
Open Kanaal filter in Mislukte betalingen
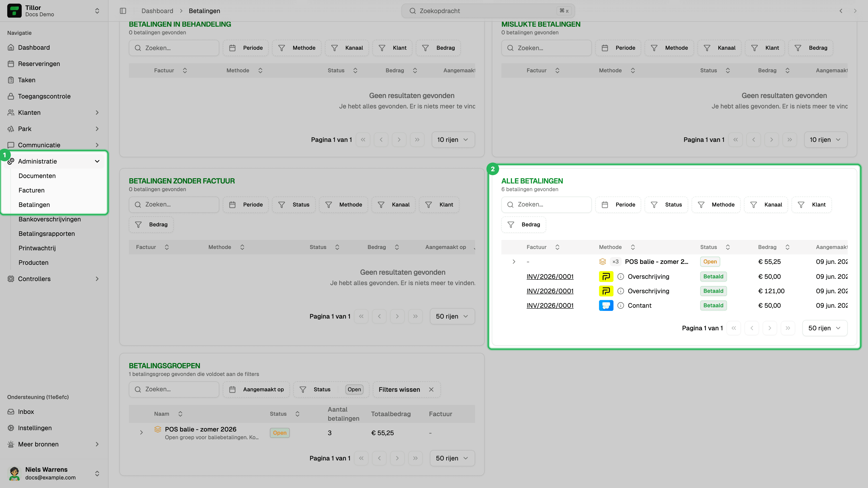[x=719, y=48]
